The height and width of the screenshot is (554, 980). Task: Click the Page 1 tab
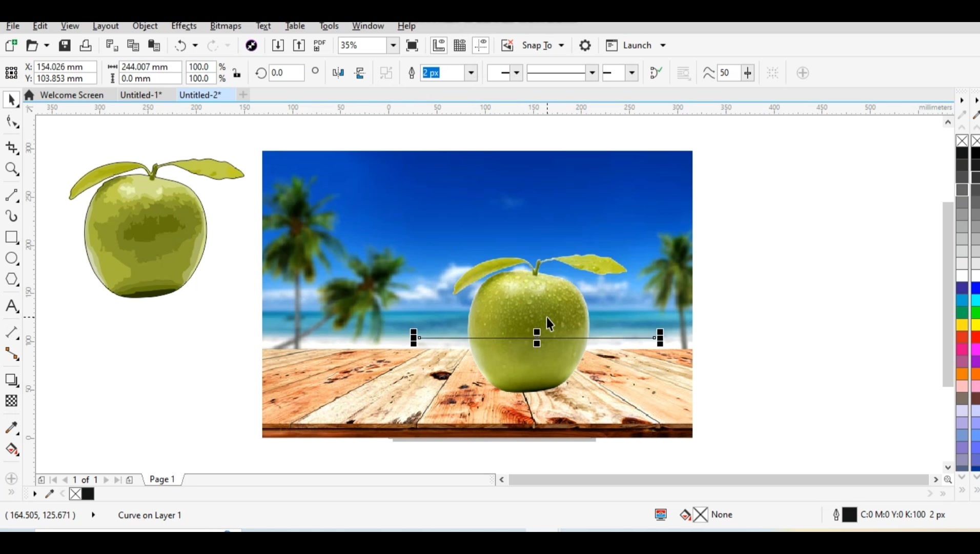click(x=162, y=479)
